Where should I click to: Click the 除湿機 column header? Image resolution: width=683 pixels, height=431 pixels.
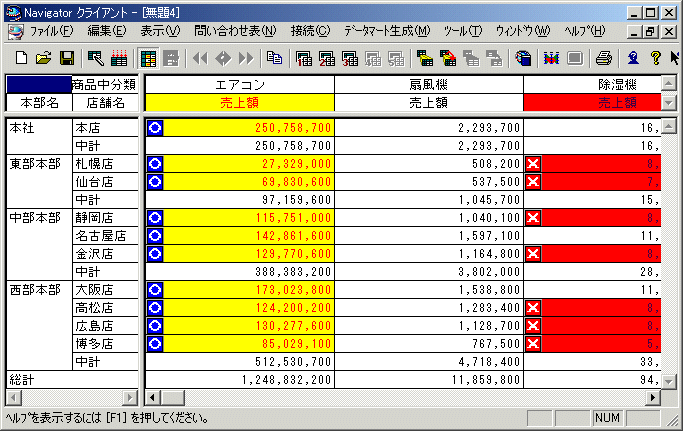(592, 85)
